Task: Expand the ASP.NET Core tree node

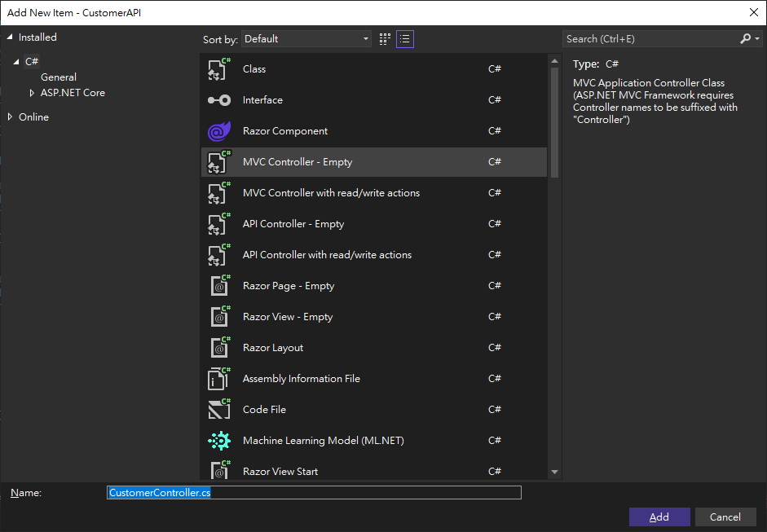Action: coord(32,93)
